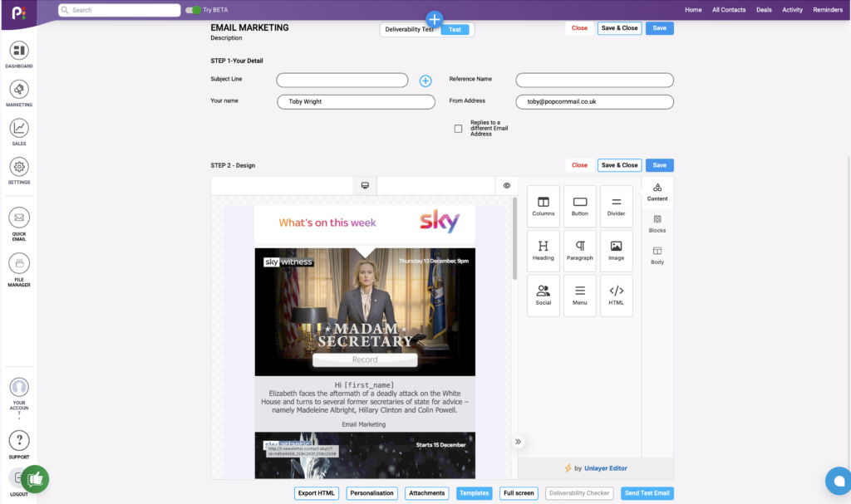Click the Test button for Deliverability Test
The height and width of the screenshot is (504, 851).
pos(455,30)
